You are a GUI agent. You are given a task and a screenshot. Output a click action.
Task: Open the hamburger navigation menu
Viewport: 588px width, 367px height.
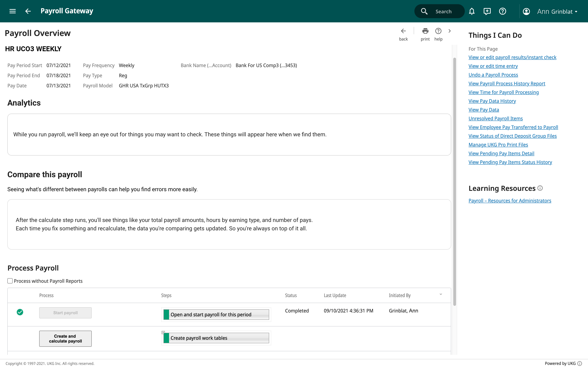(12, 11)
